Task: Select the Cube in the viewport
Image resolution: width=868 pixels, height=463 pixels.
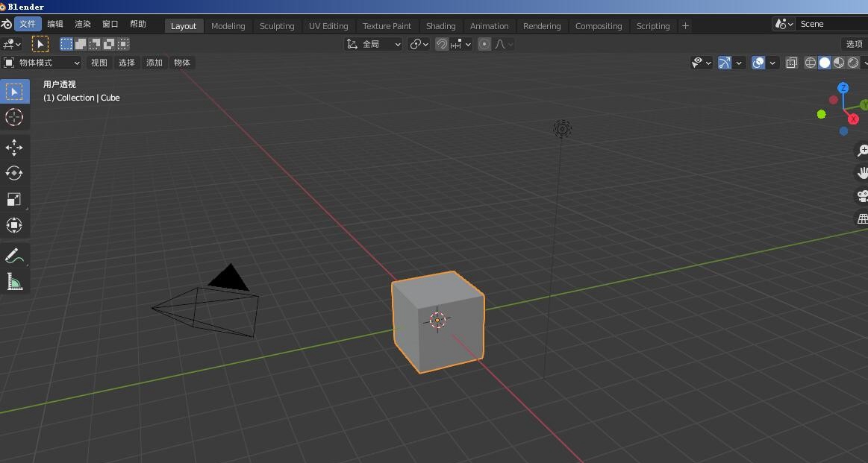Action: [x=437, y=322]
